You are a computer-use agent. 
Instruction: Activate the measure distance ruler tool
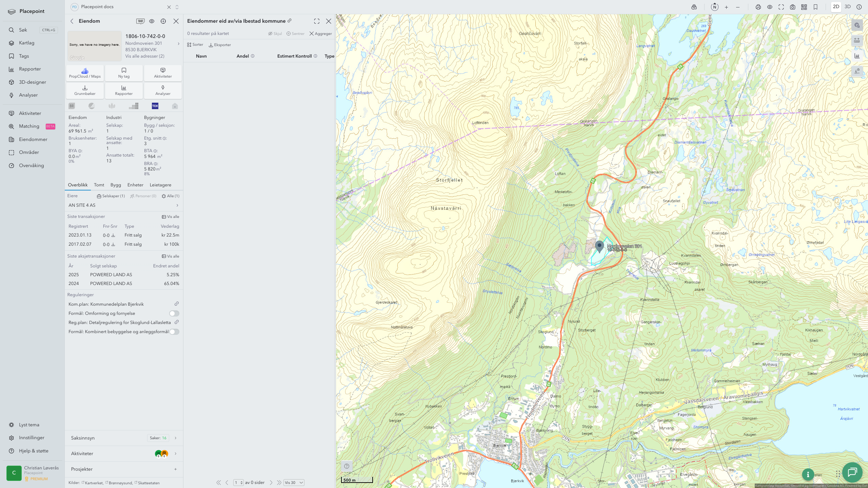857,41
